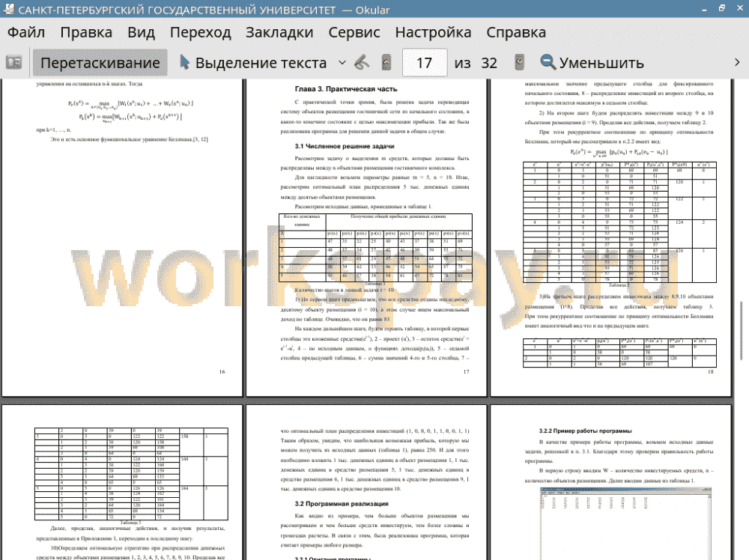Screen dimensions: 749x560
Task: Enable Перетаскивание browse mode
Action: pyautogui.click(x=100, y=63)
